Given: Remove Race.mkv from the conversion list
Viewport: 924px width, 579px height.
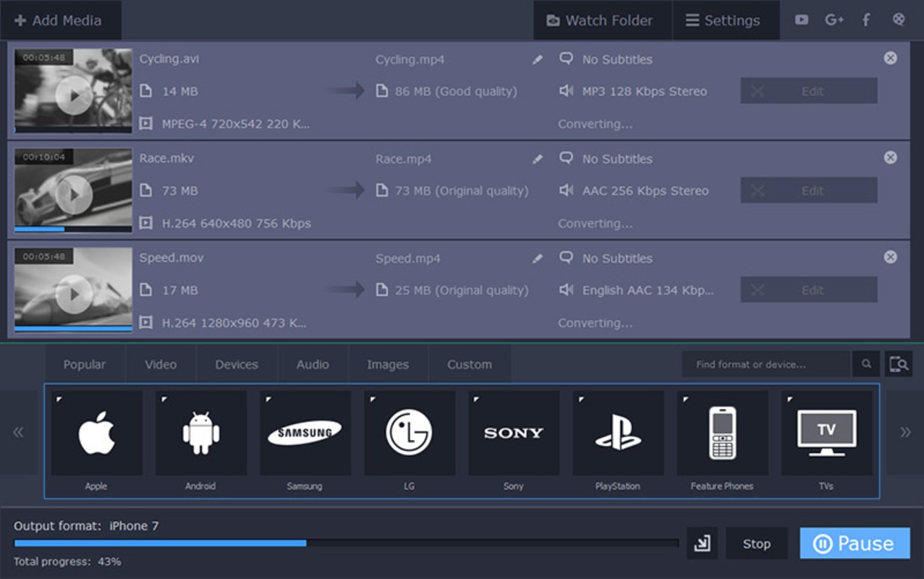Looking at the screenshot, I should click(891, 158).
